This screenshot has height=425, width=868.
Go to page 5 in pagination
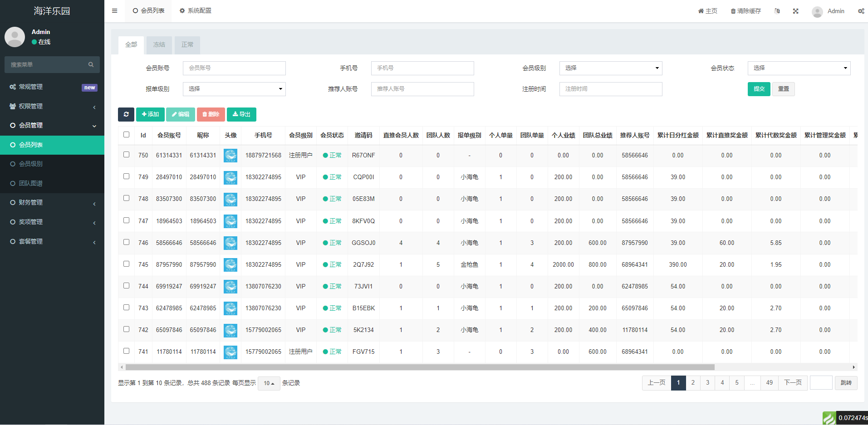tap(737, 383)
